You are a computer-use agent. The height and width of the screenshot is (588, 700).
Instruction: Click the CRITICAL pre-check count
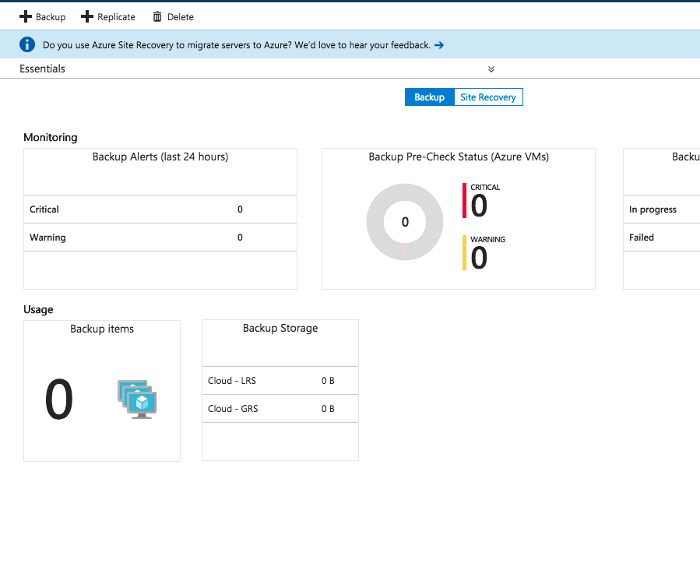pyautogui.click(x=479, y=206)
